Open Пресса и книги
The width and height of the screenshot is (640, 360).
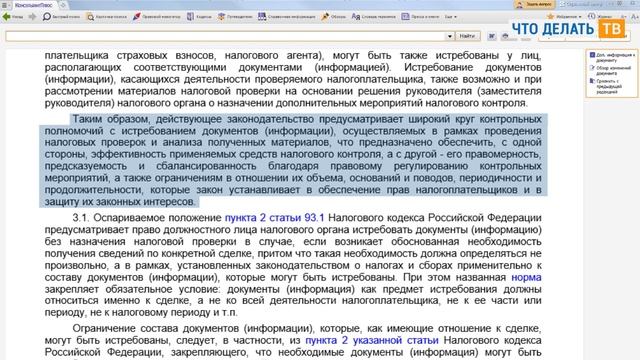tap(420, 17)
